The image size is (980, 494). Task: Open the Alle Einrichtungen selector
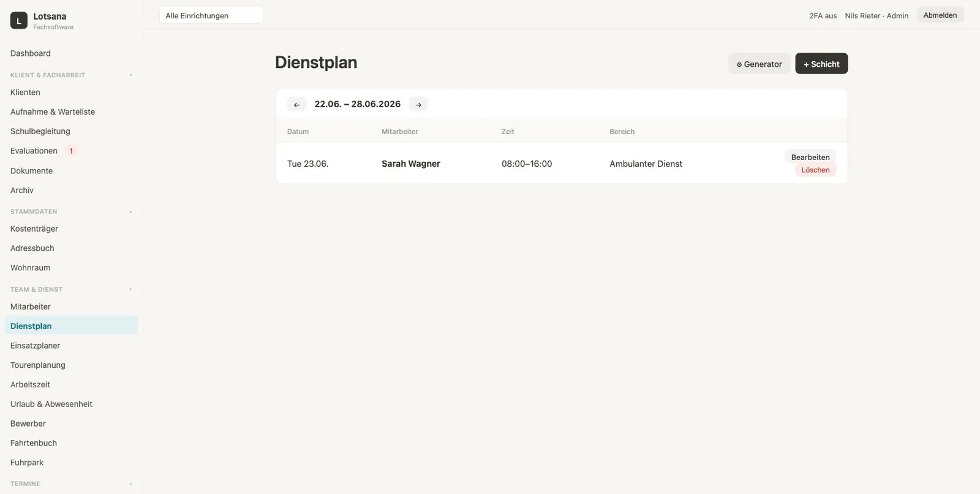pyautogui.click(x=211, y=15)
